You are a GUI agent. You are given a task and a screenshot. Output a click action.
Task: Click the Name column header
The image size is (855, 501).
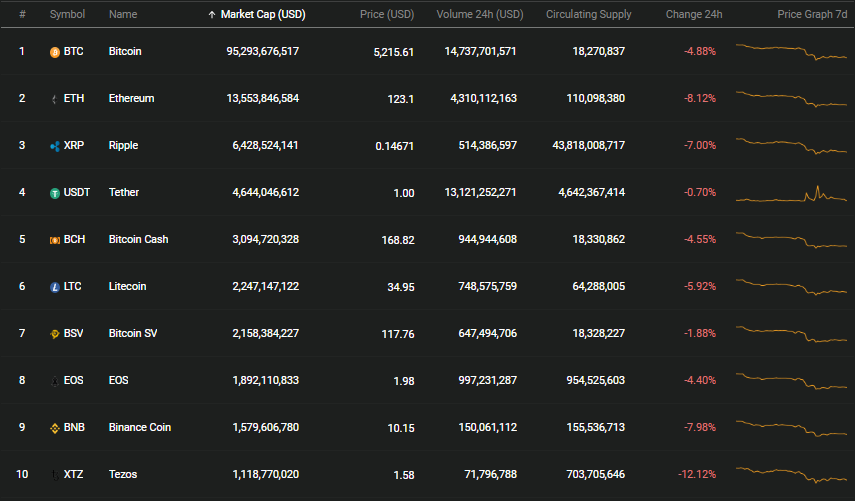point(123,14)
